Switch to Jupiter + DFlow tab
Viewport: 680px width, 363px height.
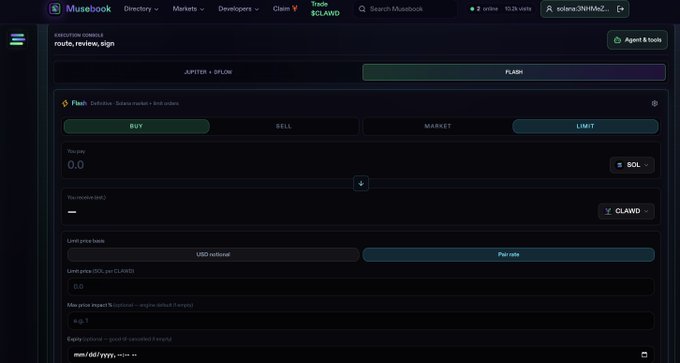pyautogui.click(x=208, y=72)
